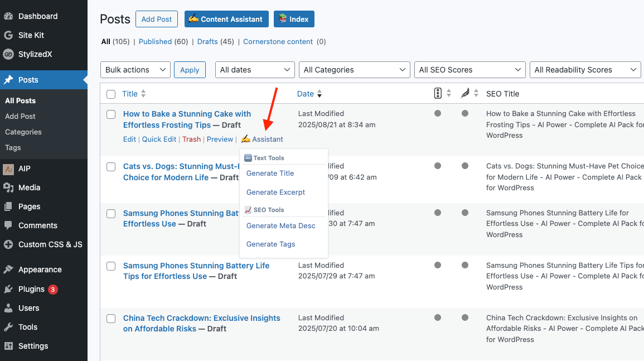Image resolution: width=644 pixels, height=361 pixels.
Task: Click Trash under the cake post
Action: click(191, 139)
